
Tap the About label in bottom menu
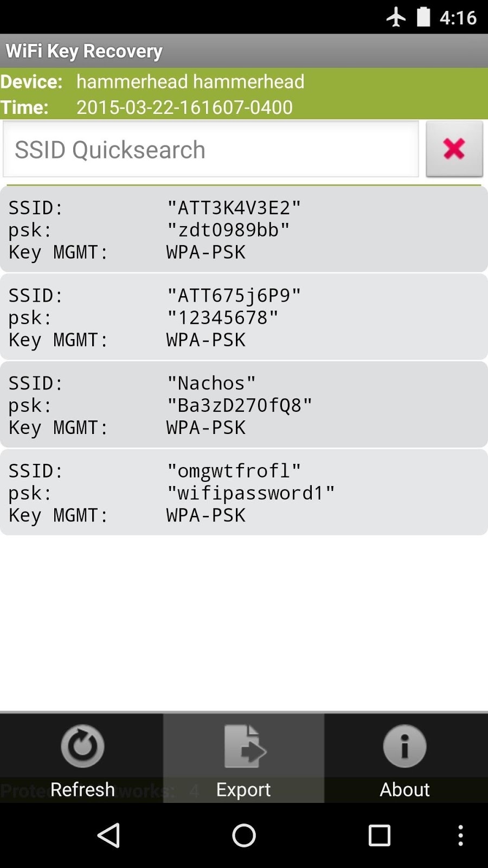[x=404, y=789]
